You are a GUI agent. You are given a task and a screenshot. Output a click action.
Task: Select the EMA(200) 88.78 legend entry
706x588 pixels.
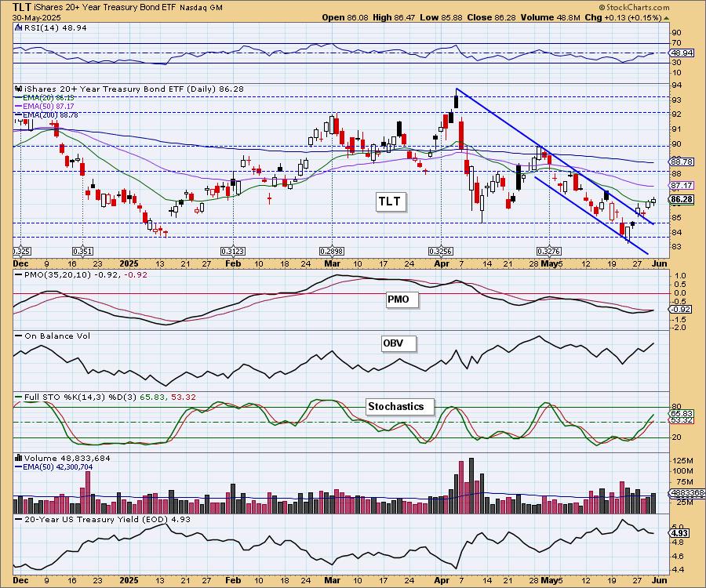(46, 115)
